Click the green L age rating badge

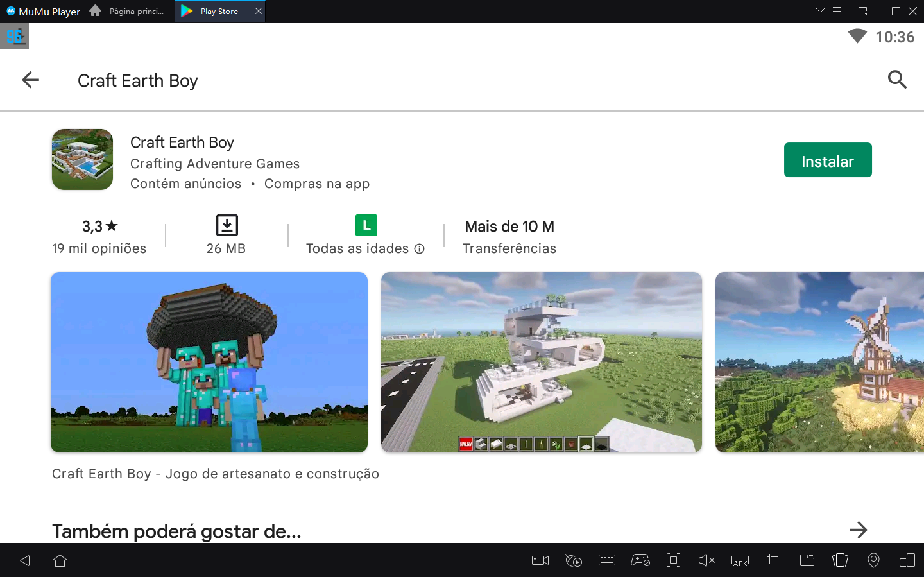tap(366, 225)
